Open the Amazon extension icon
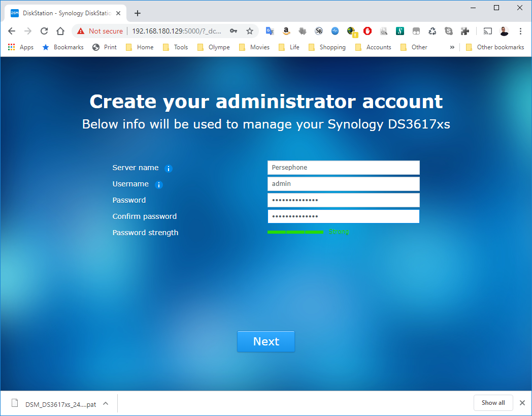532x416 pixels. (x=286, y=31)
